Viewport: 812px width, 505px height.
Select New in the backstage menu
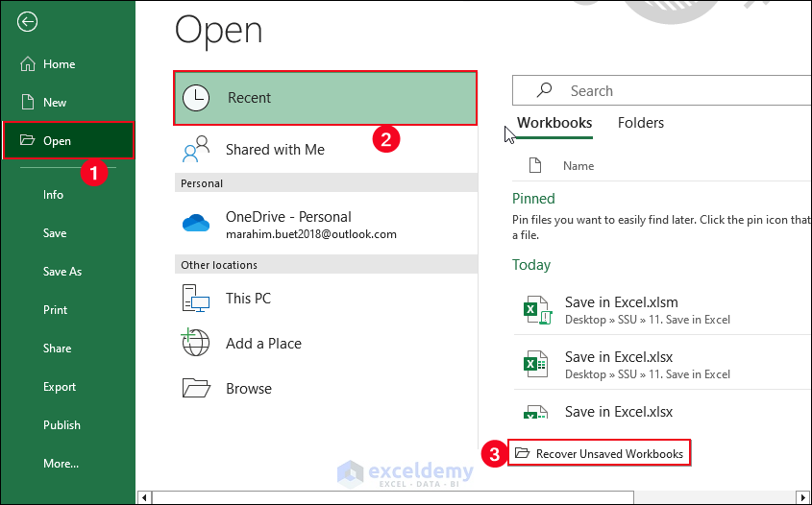tap(55, 103)
